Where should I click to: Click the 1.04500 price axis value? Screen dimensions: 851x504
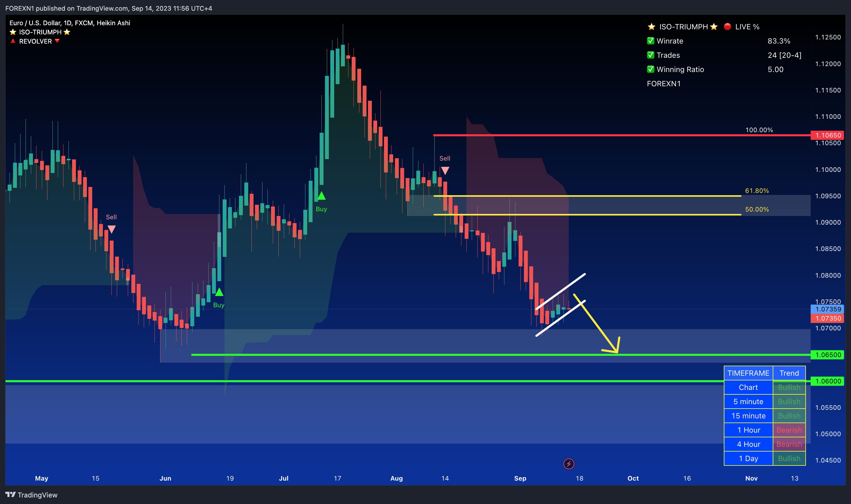(828, 460)
